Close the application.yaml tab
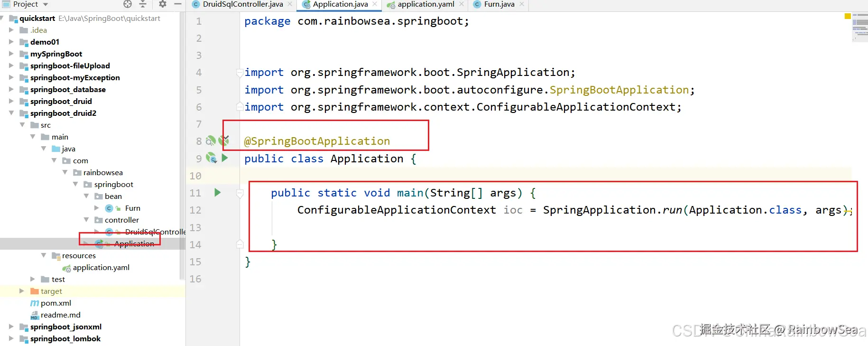 pos(462,4)
